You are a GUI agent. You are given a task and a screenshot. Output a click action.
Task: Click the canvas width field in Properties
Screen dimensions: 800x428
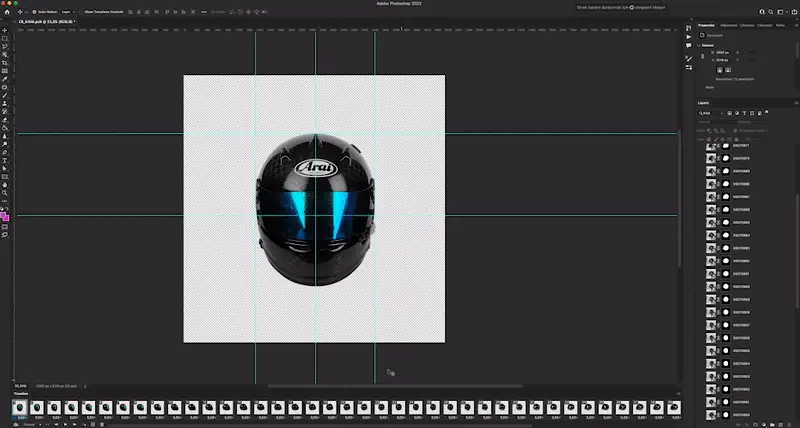[722, 53]
